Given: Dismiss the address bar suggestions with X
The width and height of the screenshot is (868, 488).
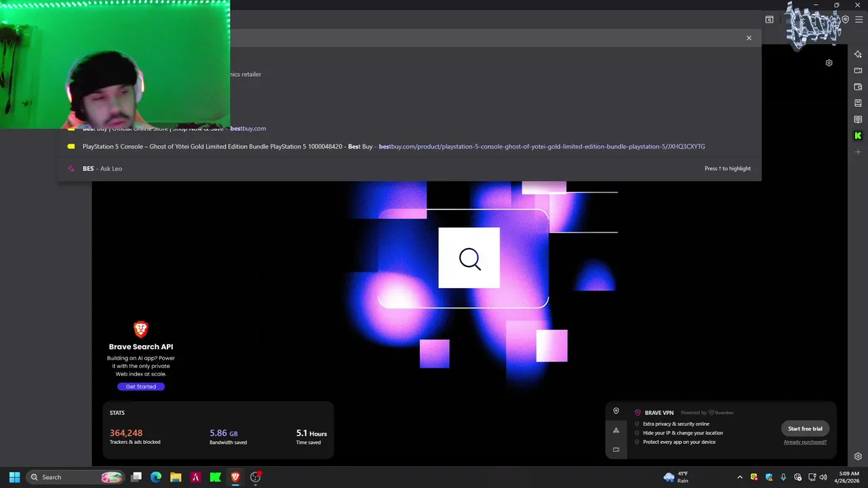Looking at the screenshot, I should point(749,38).
